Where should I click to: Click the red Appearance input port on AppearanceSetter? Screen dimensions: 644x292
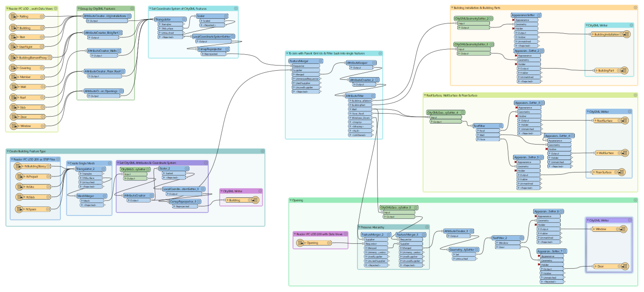point(513,20)
